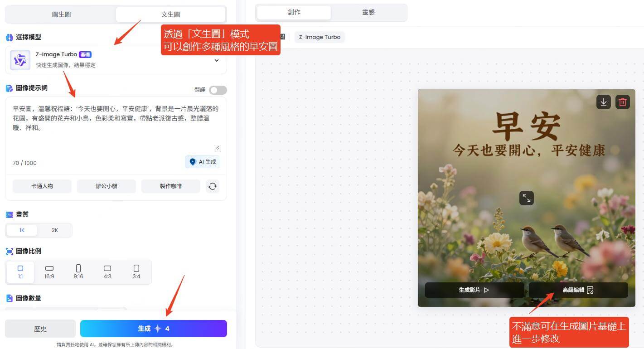This screenshot has width=644, height=349.
Task: Delete the generated image using trash icon
Action: pos(622,102)
